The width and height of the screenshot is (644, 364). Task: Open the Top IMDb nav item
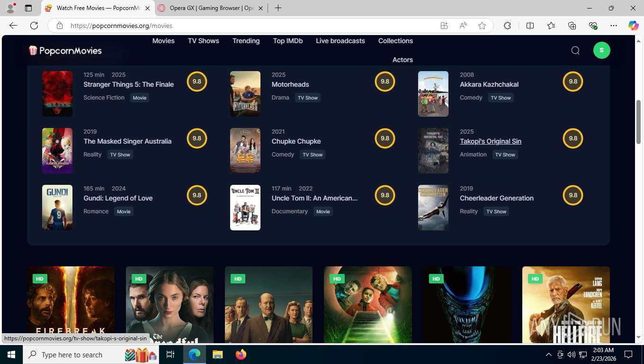tap(288, 41)
